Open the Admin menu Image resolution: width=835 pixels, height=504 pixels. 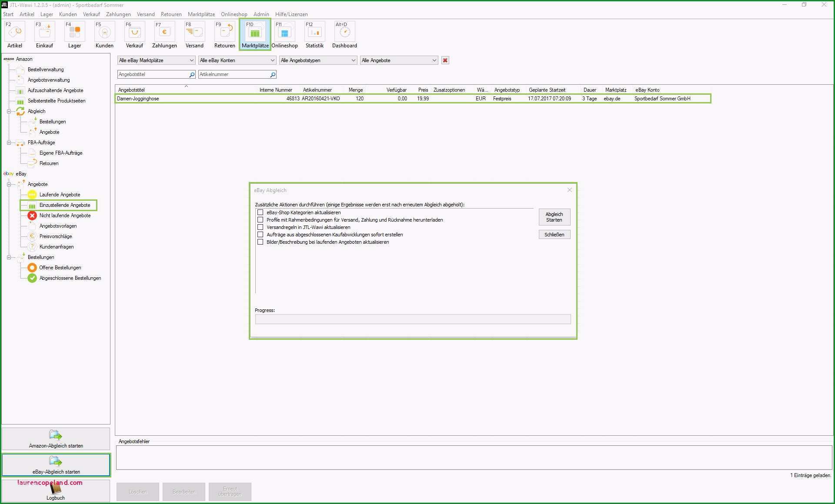pos(261,14)
